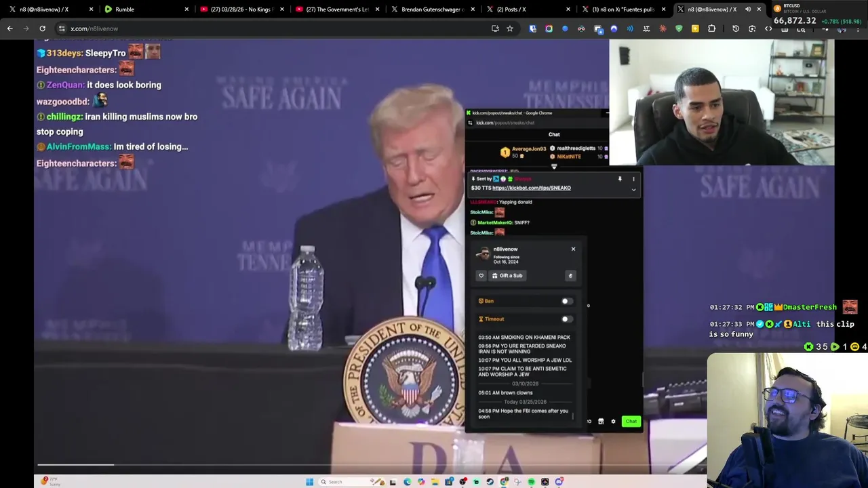Open Spotify icon in the streamed taskbar
The image size is (868, 488).
click(531, 482)
